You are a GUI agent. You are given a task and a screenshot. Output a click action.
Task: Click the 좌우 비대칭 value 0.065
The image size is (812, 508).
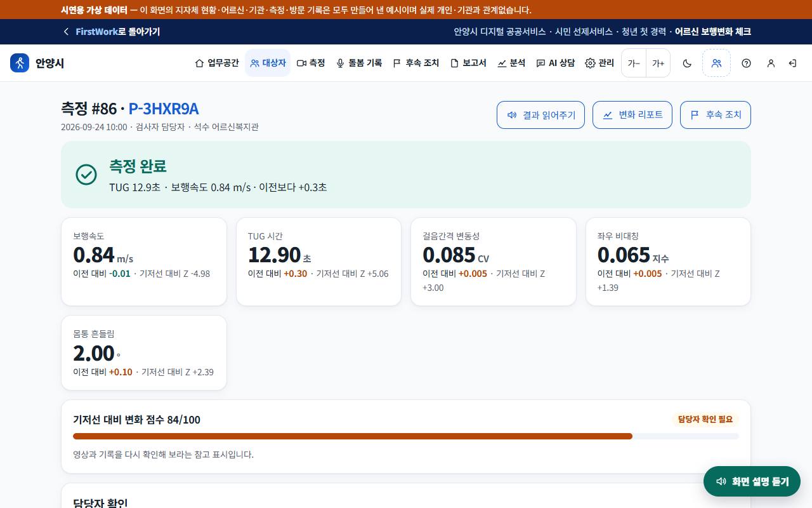click(x=624, y=255)
